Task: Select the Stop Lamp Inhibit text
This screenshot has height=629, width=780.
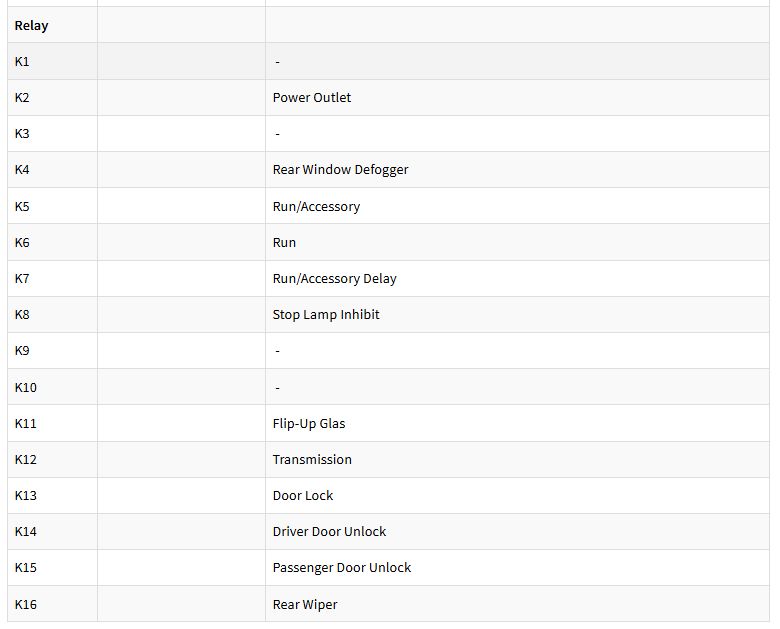Action: [x=326, y=314]
